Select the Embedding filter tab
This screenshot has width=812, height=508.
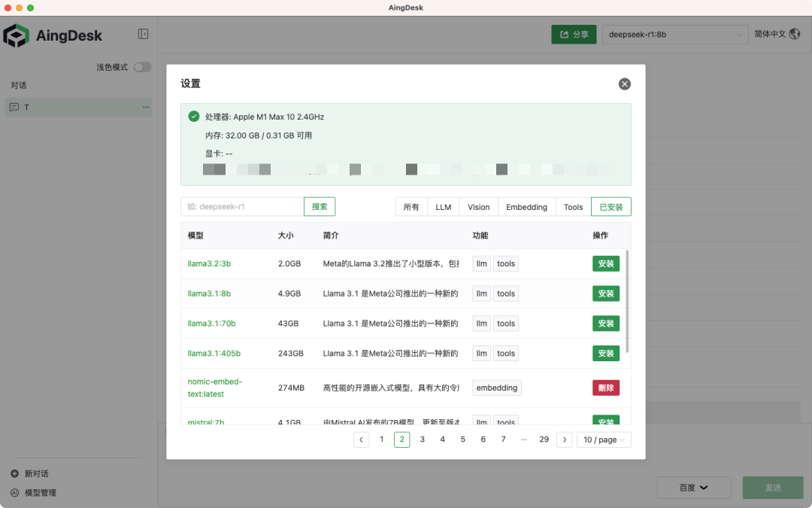click(x=526, y=207)
